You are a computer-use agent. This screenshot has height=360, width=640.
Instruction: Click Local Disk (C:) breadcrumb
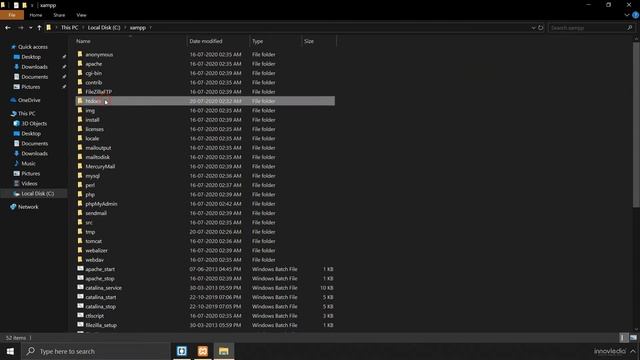coord(104,28)
